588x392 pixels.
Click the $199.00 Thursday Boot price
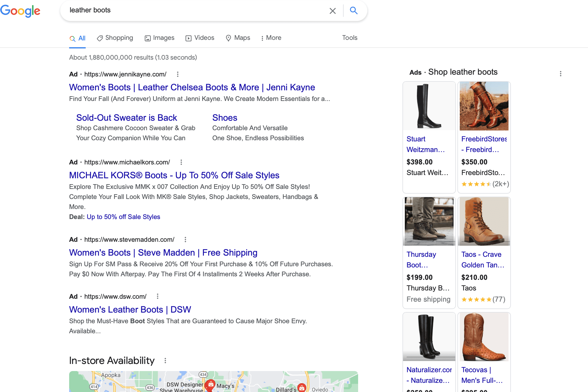coord(420,277)
